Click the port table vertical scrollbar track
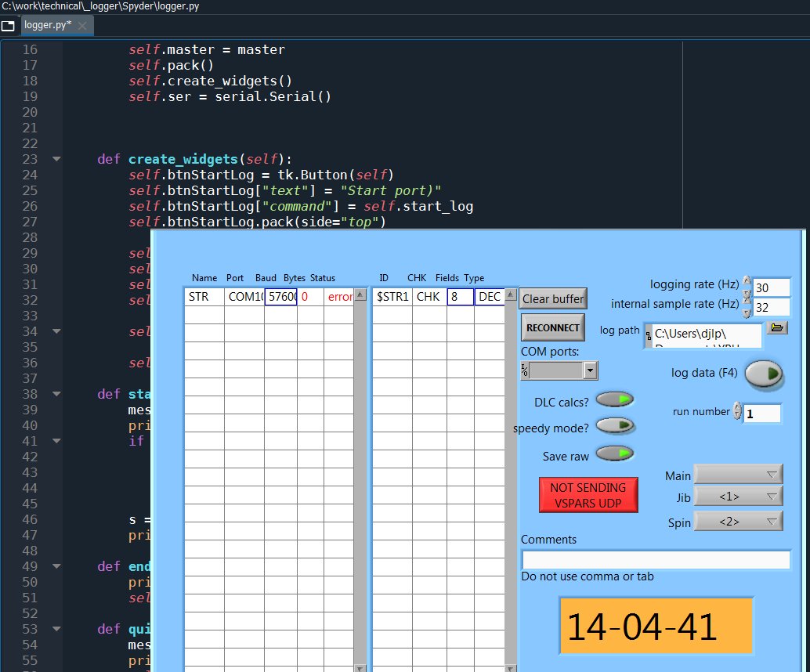810x672 pixels. click(360, 482)
